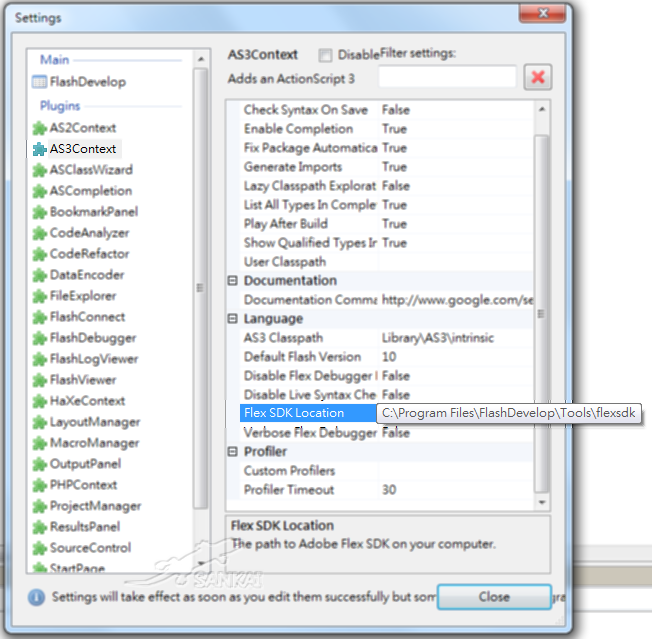Click the DataEncoder plugin icon
The width and height of the screenshot is (652, 639).
pyautogui.click(x=40, y=275)
